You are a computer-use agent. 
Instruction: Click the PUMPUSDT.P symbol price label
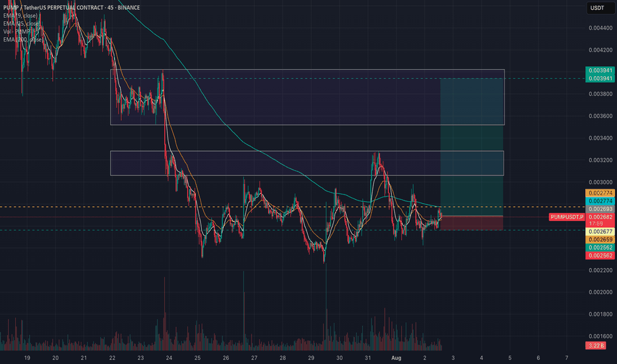pos(567,217)
